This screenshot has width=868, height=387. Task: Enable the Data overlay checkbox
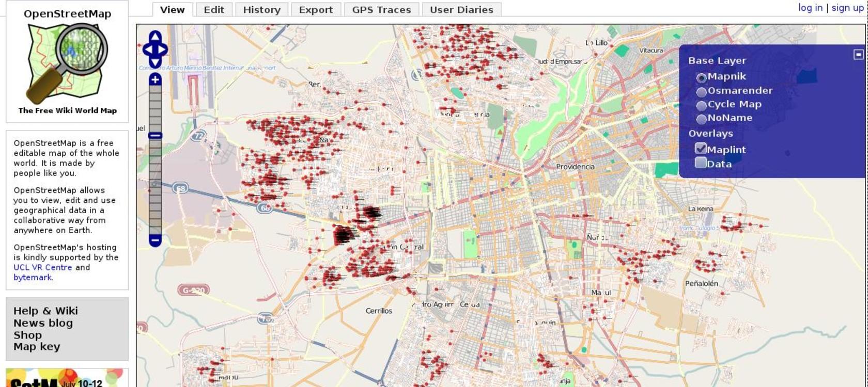[x=701, y=163]
